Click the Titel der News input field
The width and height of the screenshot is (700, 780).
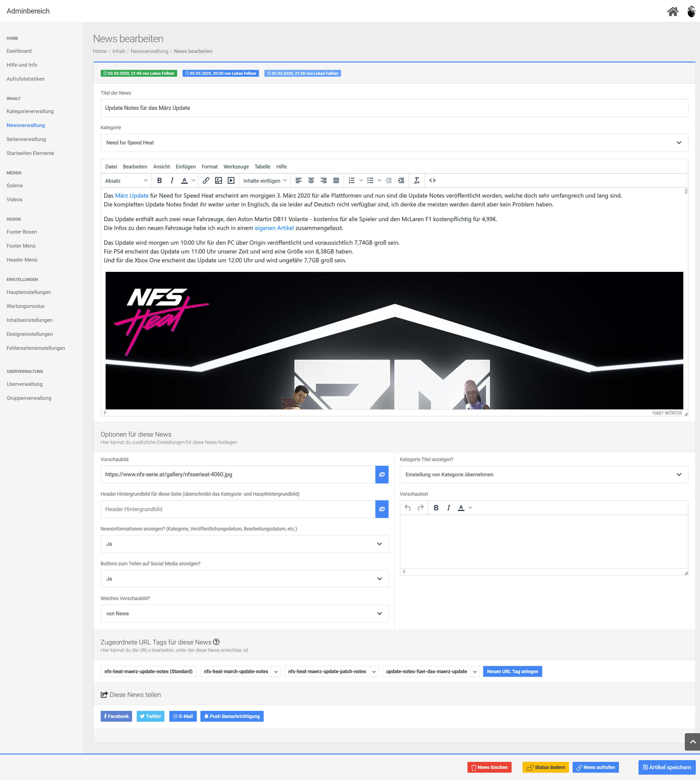394,108
